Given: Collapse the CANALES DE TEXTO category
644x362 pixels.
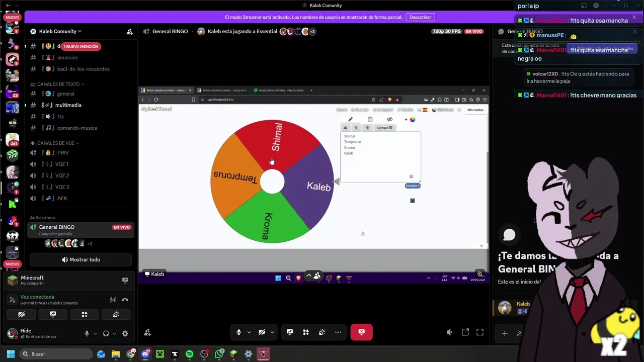Looking at the screenshot, I should (x=58, y=84).
